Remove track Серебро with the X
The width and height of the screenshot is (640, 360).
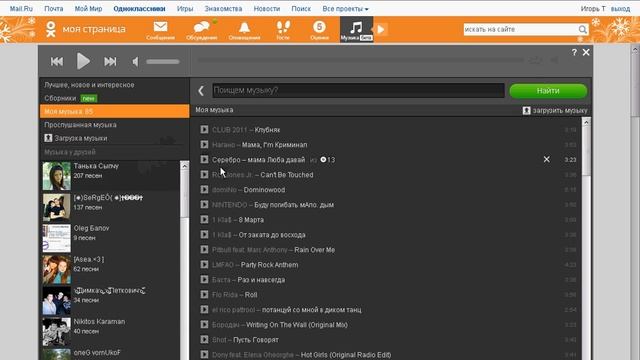point(547,159)
